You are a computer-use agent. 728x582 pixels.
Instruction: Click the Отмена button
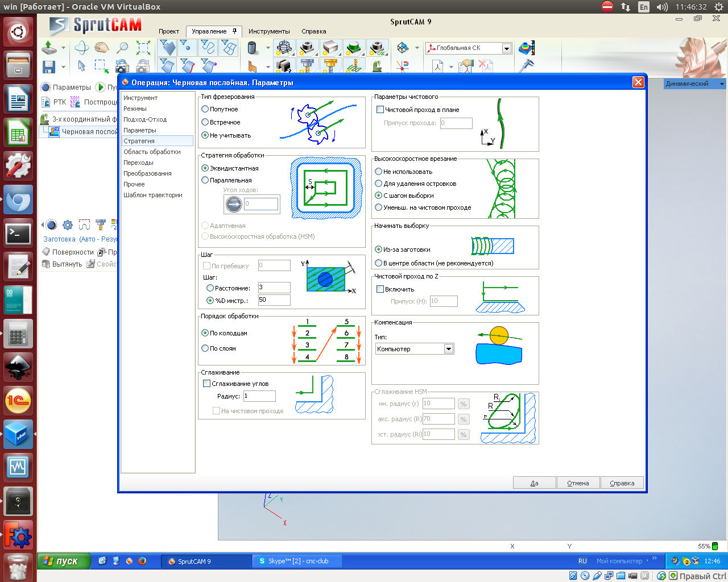tap(578, 483)
